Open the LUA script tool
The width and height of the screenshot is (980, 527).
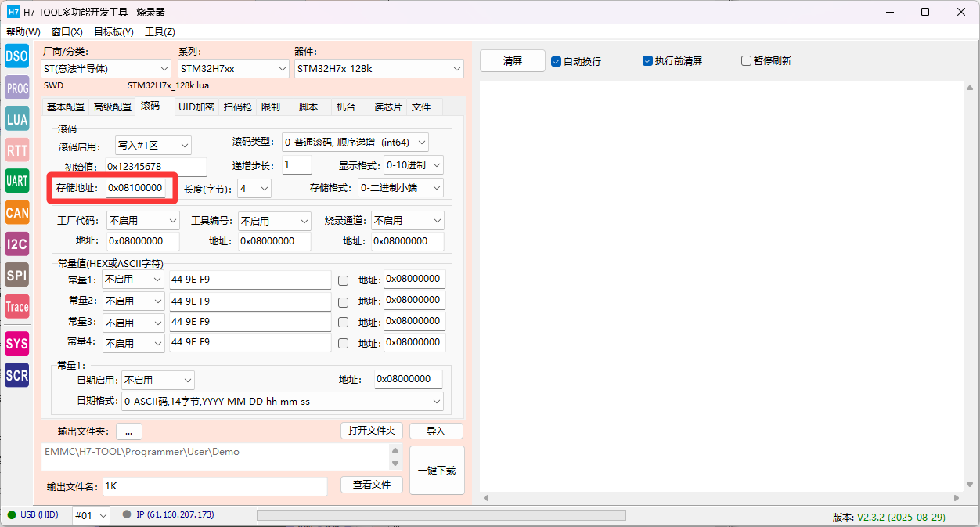16,119
